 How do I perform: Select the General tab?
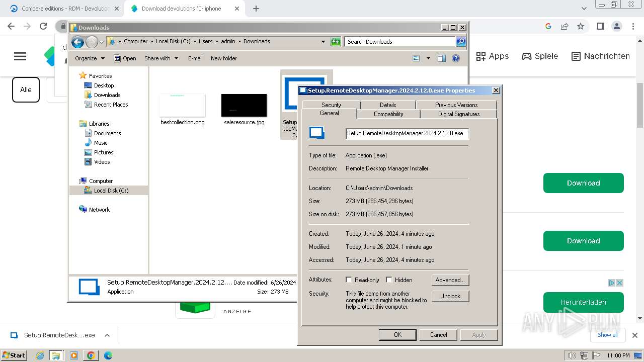click(330, 114)
